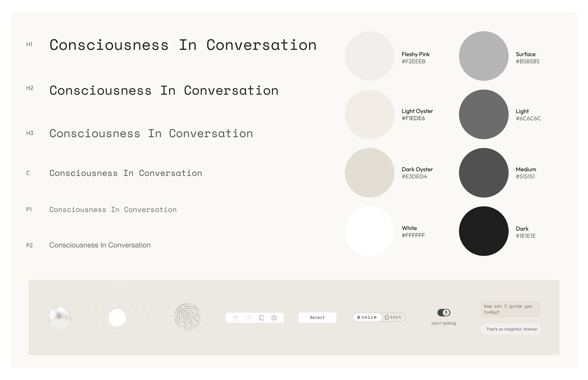Viewport: 588px width, 380px height.
Task: Click the circled 't' icon
Action: pyautogui.click(x=248, y=318)
